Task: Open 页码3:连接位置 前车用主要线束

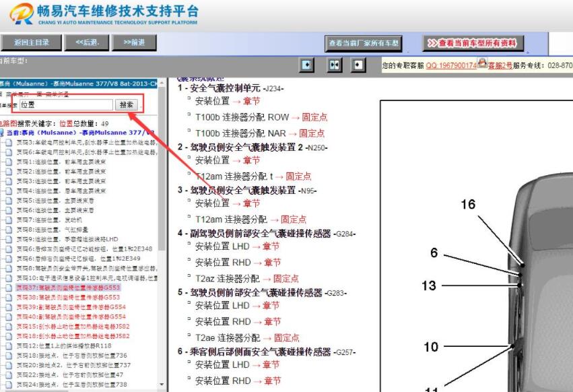Action: [61, 181]
